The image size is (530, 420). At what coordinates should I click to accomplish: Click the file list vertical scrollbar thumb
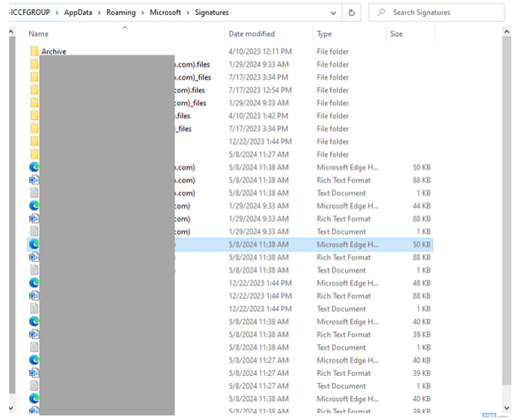point(506,210)
